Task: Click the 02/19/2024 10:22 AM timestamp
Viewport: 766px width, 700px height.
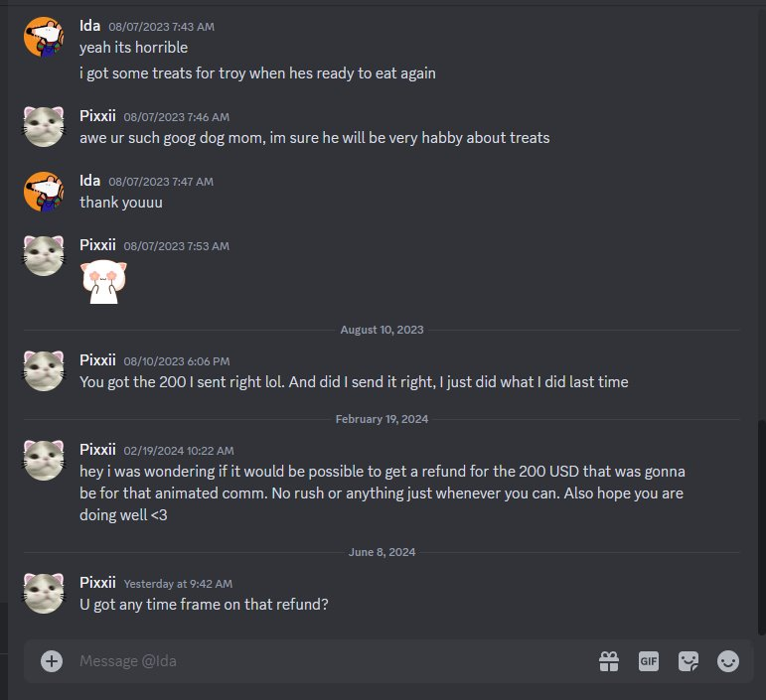Action: (x=179, y=451)
